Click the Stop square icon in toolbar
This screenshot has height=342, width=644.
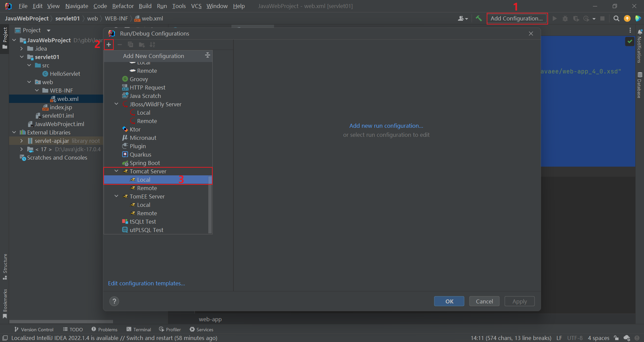tap(602, 18)
